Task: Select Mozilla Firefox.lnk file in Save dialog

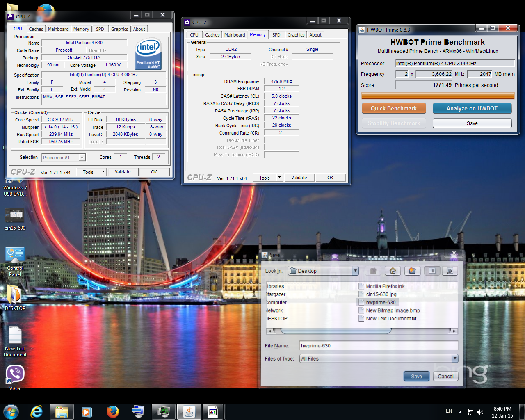Action: point(381,286)
